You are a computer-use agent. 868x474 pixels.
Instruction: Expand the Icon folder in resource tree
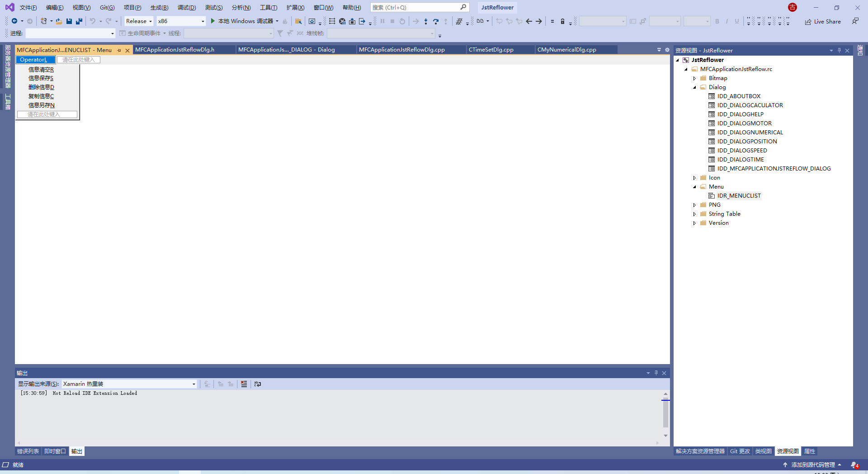point(695,177)
